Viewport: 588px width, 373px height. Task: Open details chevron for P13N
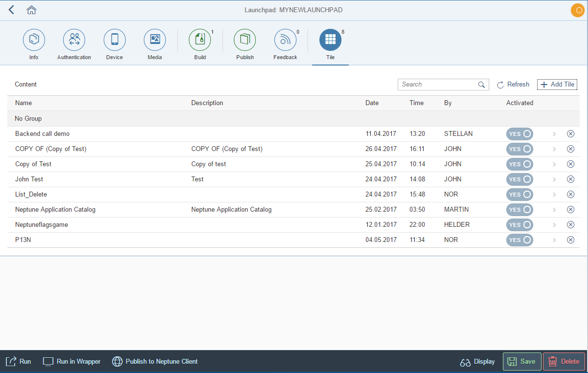(x=554, y=240)
